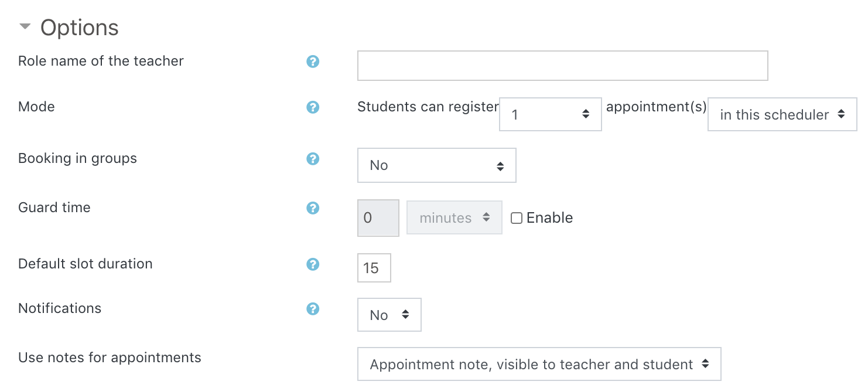Open the Guard time help icon

[313, 208]
